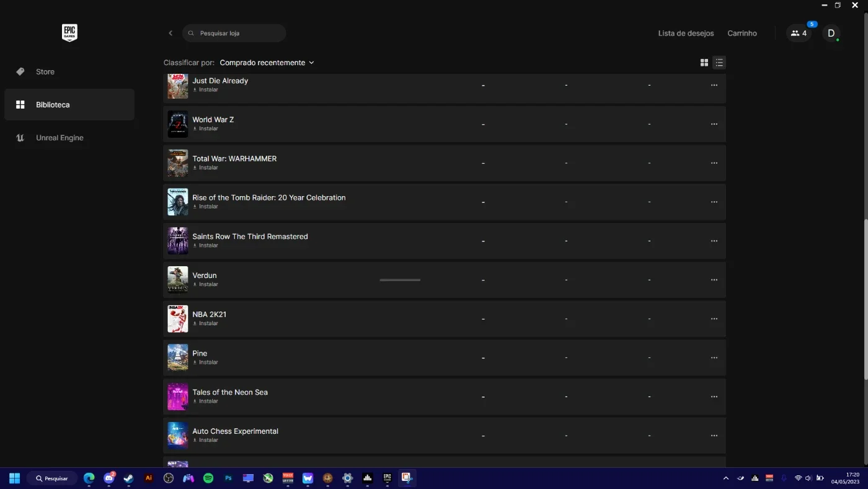The image size is (868, 489).
Task: Click the Verdun game thumbnail
Action: coord(178,280)
